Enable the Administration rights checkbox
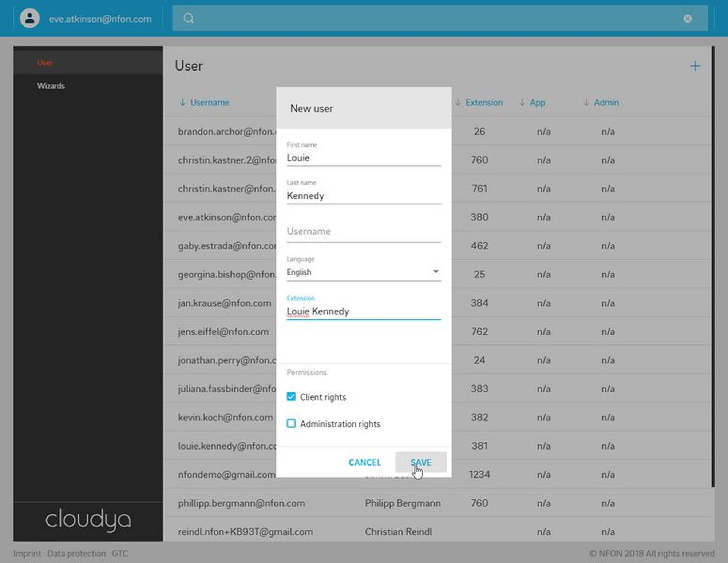Screen dimensions: 728x563 click(291, 423)
